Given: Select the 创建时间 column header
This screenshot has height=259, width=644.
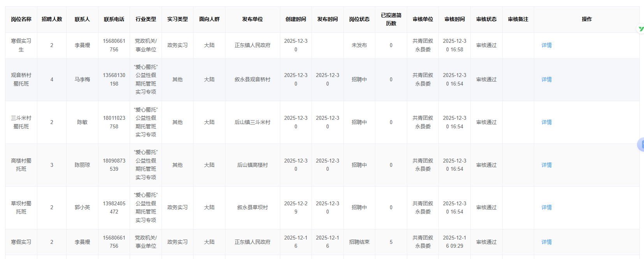Looking at the screenshot, I should coord(296,19).
